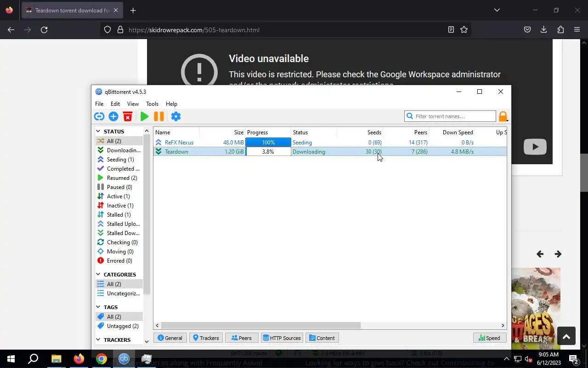This screenshot has height=368, width=588.
Task: Bookmark page with the star icon
Action: click(464, 30)
